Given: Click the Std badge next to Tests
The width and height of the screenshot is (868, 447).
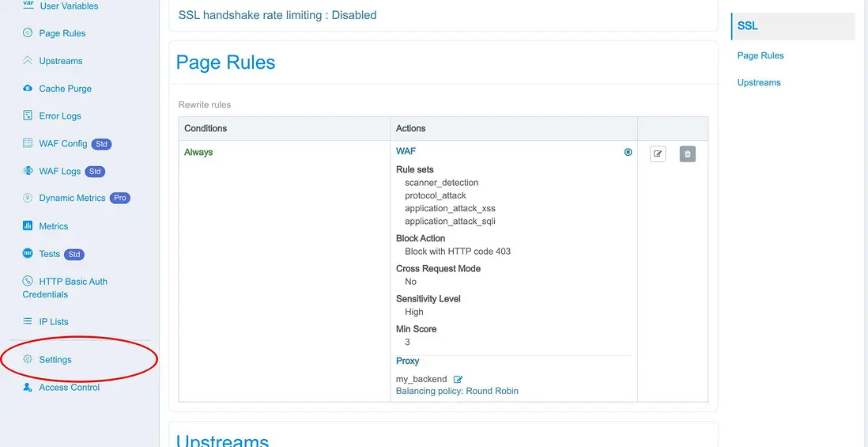Looking at the screenshot, I should tap(74, 254).
